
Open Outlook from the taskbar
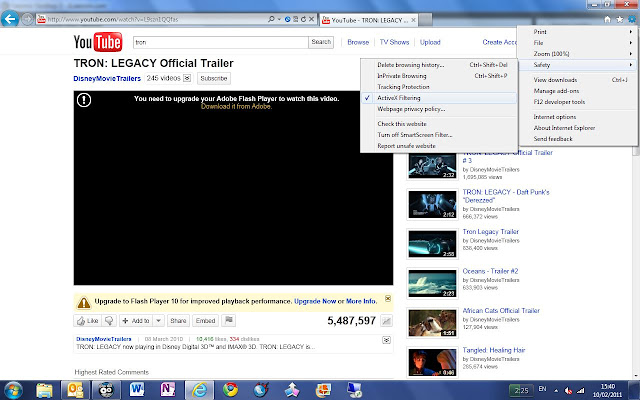tap(75, 390)
